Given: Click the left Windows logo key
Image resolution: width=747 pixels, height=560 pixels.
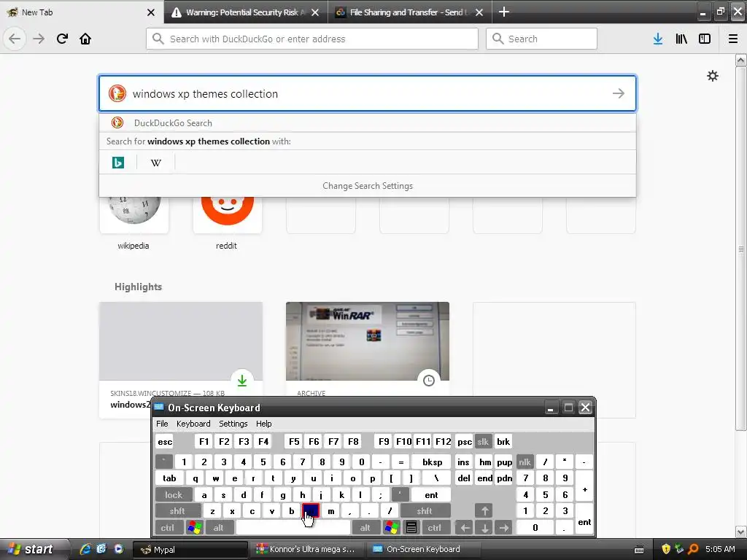Looking at the screenshot, I should pyautogui.click(x=194, y=528).
